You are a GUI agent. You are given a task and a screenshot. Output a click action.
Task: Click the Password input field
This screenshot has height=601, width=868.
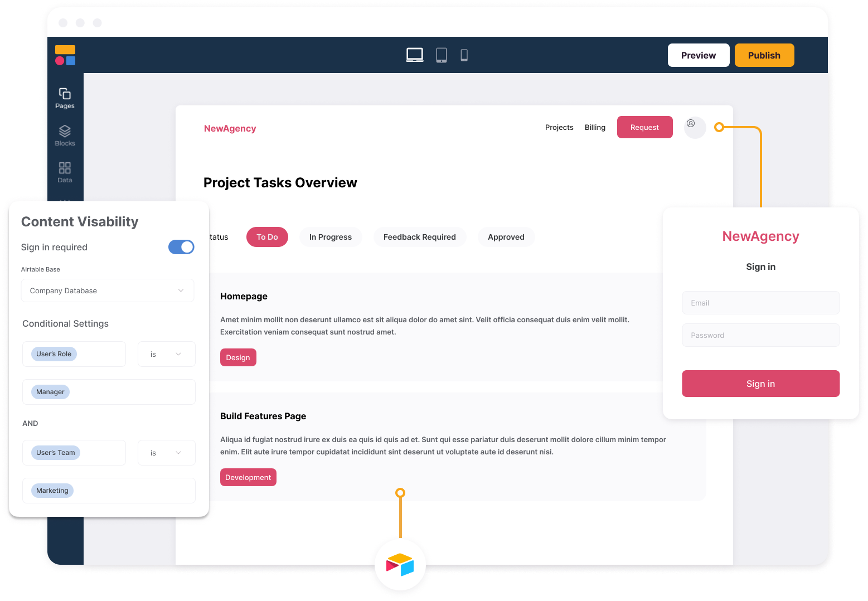(x=760, y=335)
